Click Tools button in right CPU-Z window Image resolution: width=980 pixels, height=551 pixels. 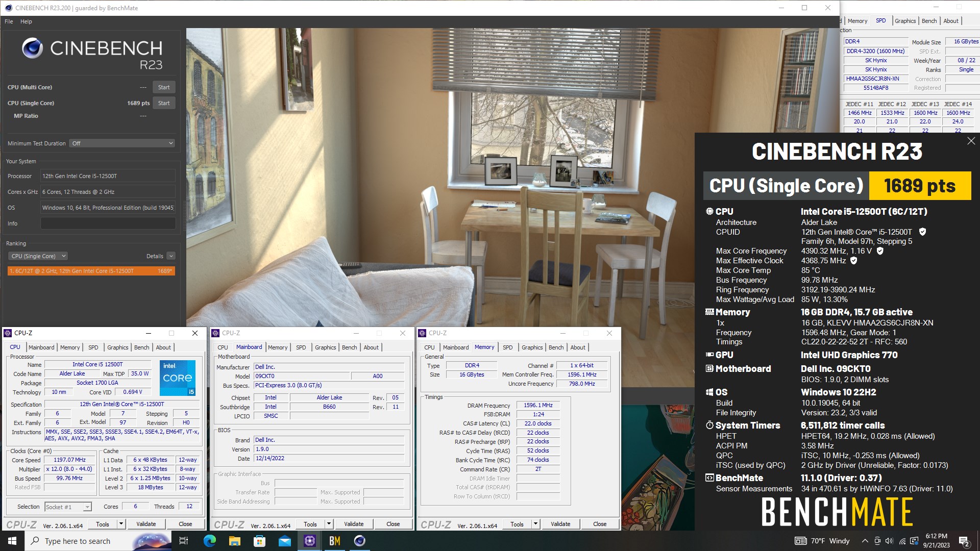[517, 524]
